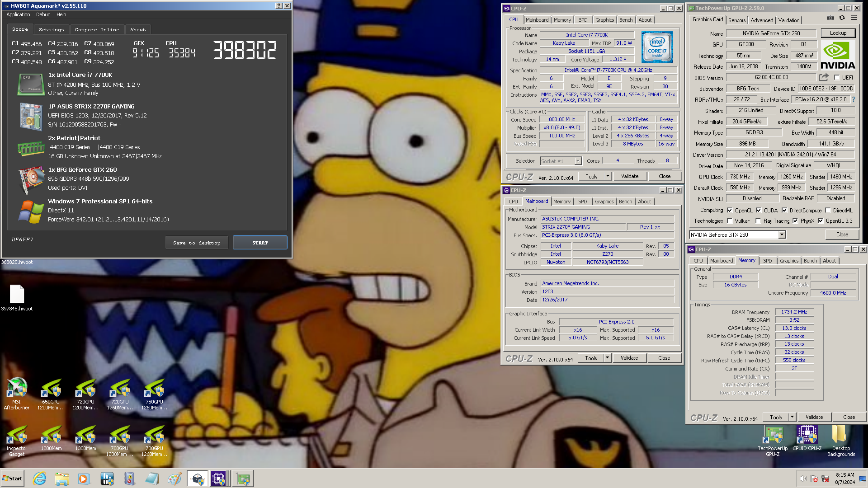
Task: Open TechPowerUp GPU-Z desktop shortcut
Action: 773,441
